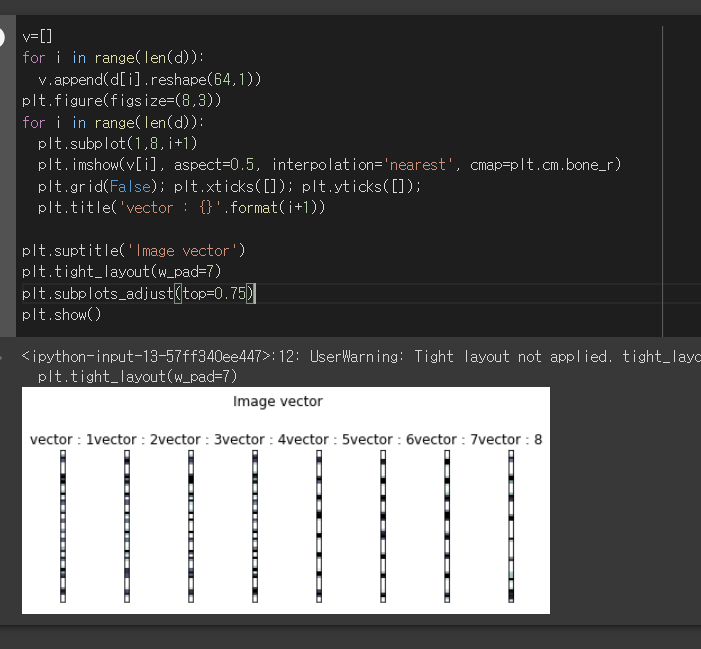The height and width of the screenshot is (649, 701).
Task: Click the UserWarning message in the output
Action: point(361,357)
